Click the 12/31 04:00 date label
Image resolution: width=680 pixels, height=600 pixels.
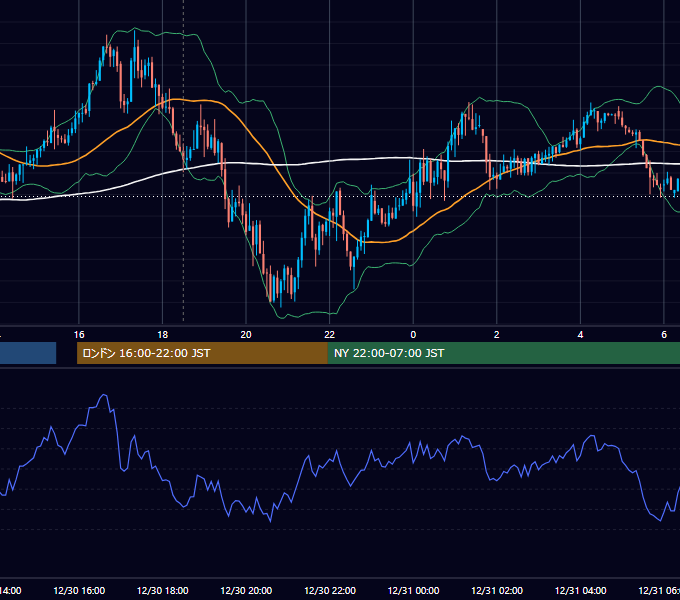[580, 590]
